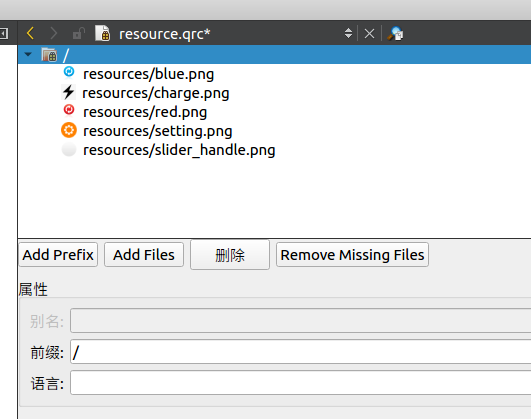Click the Add Files button
531x419 pixels.
pos(144,255)
